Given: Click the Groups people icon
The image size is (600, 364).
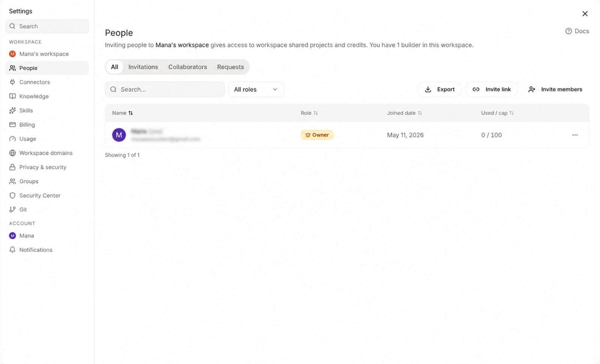Looking at the screenshot, I should 12,181.
